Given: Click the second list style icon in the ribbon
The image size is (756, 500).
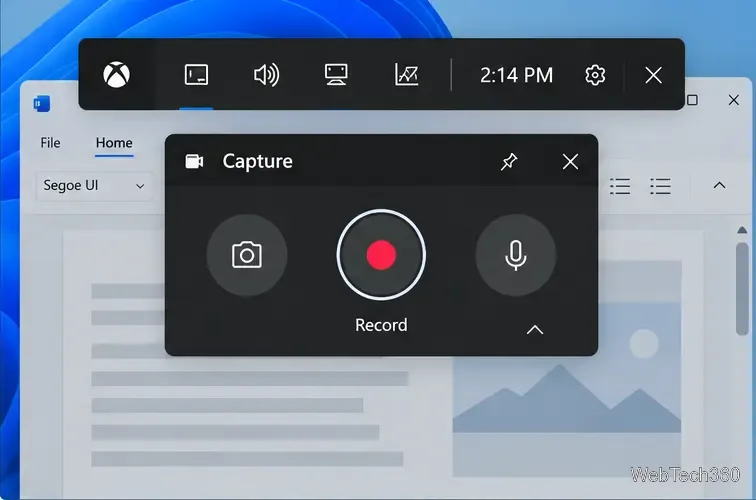Looking at the screenshot, I should coord(660,186).
